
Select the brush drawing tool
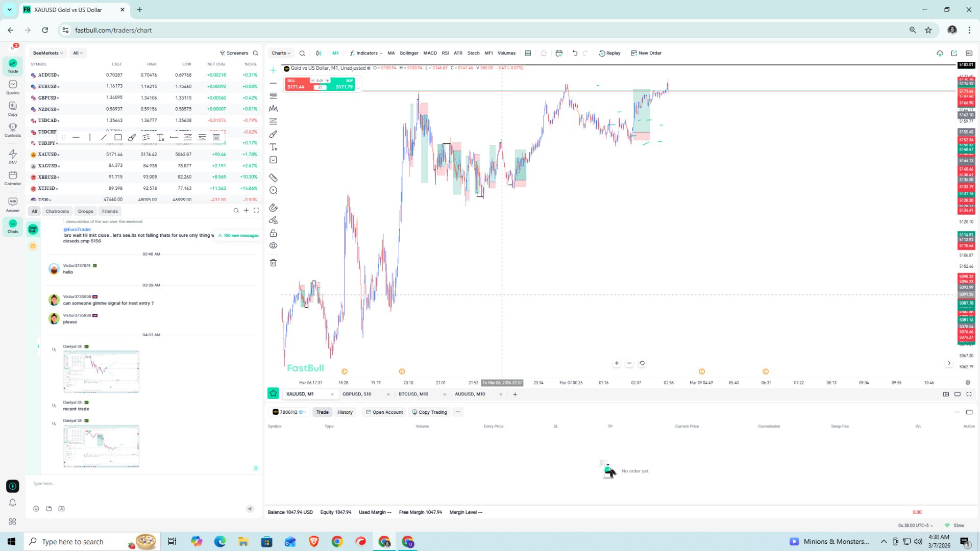pyautogui.click(x=273, y=134)
